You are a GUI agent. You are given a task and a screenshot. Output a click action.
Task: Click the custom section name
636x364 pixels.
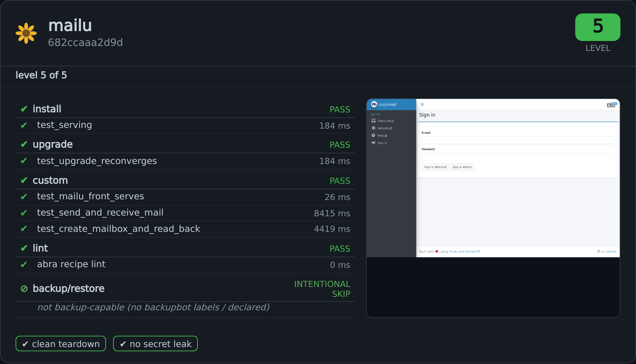click(50, 180)
